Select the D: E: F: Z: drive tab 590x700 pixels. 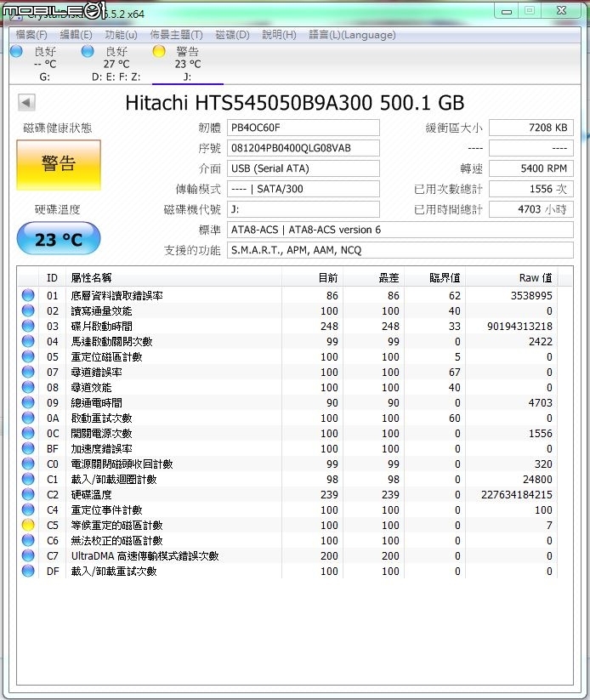(x=116, y=64)
